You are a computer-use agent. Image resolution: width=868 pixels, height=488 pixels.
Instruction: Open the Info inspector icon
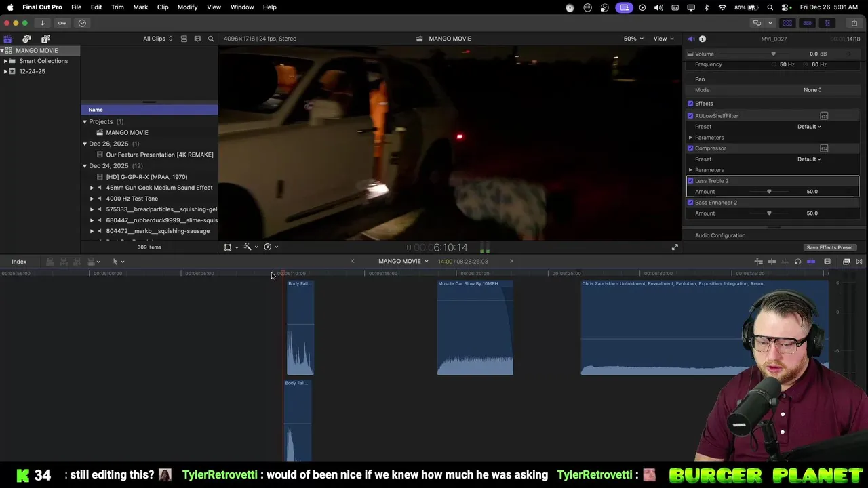coord(703,39)
